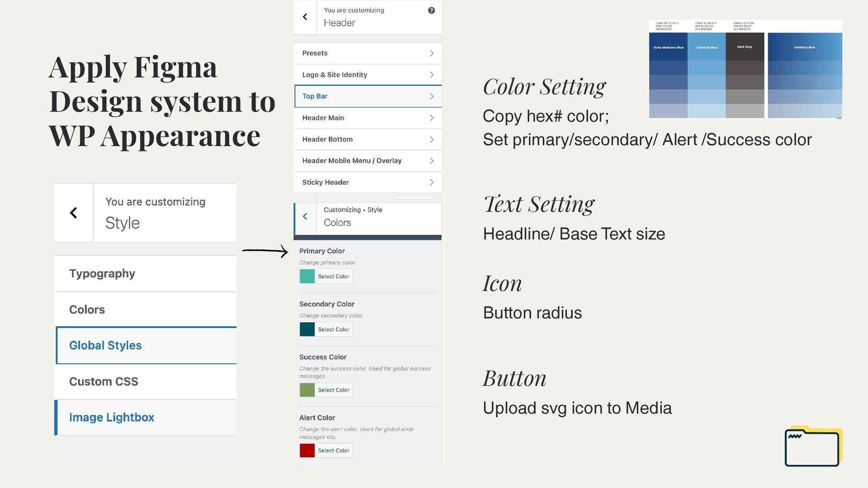Click 'Change secondary color.' description

point(331,316)
